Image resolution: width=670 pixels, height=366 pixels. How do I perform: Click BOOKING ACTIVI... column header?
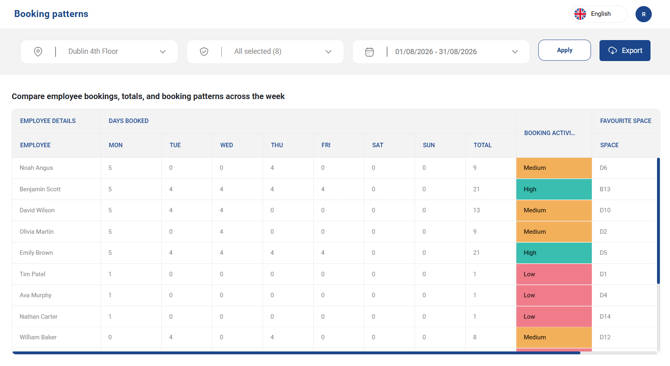[x=549, y=133]
